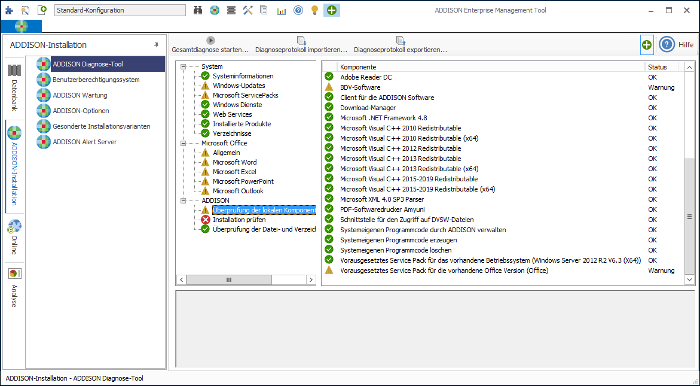
Task: Open the binoculars search icon
Action: (x=198, y=10)
